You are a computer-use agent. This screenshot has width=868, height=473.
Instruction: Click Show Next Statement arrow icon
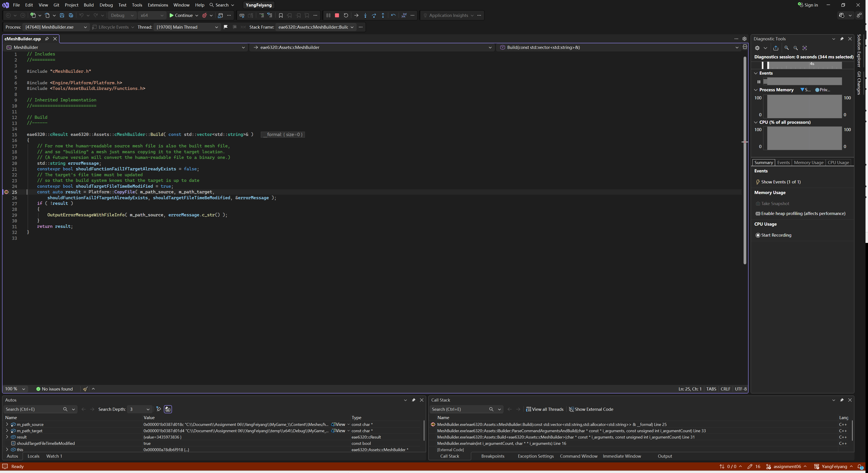coord(356,15)
